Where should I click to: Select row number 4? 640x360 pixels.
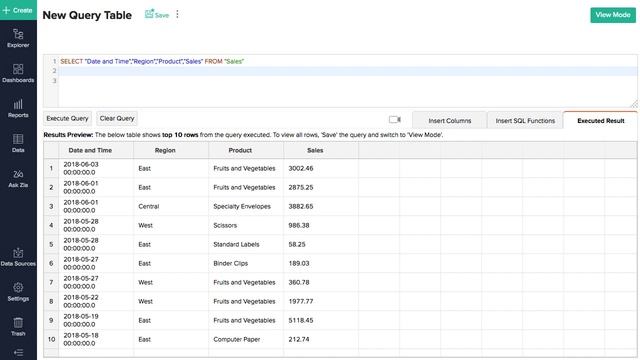click(x=51, y=225)
